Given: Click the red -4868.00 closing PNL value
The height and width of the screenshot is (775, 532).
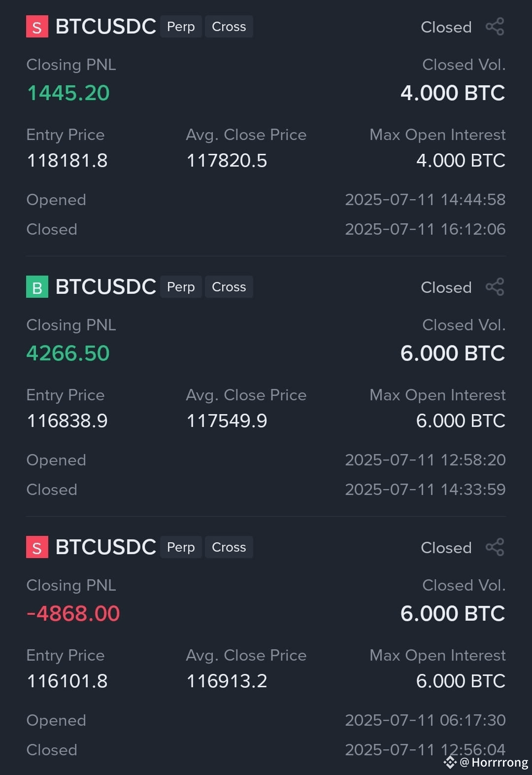Looking at the screenshot, I should [x=73, y=614].
